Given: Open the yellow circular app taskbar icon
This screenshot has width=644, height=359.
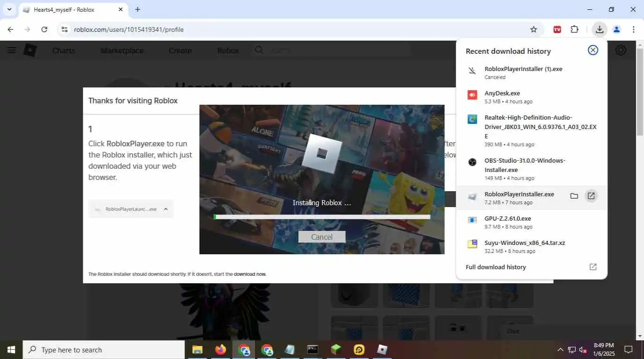Looking at the screenshot, I should pyautogui.click(x=359, y=350).
